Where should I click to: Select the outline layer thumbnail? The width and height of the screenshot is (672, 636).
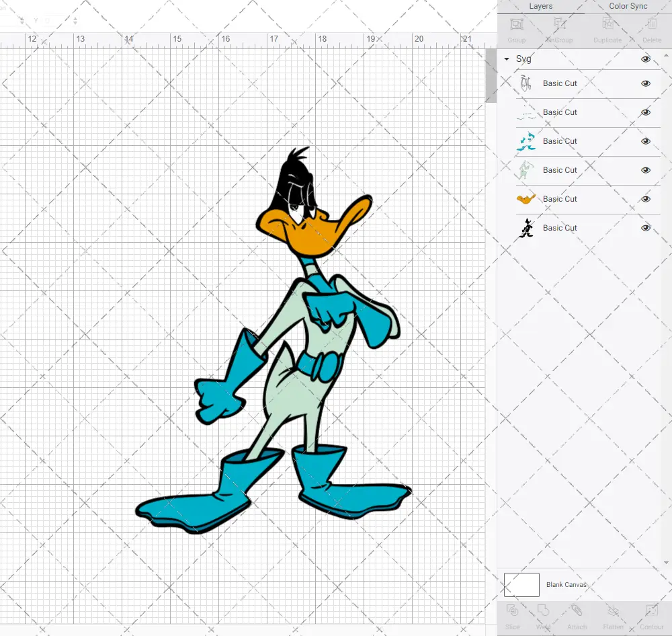point(526,83)
